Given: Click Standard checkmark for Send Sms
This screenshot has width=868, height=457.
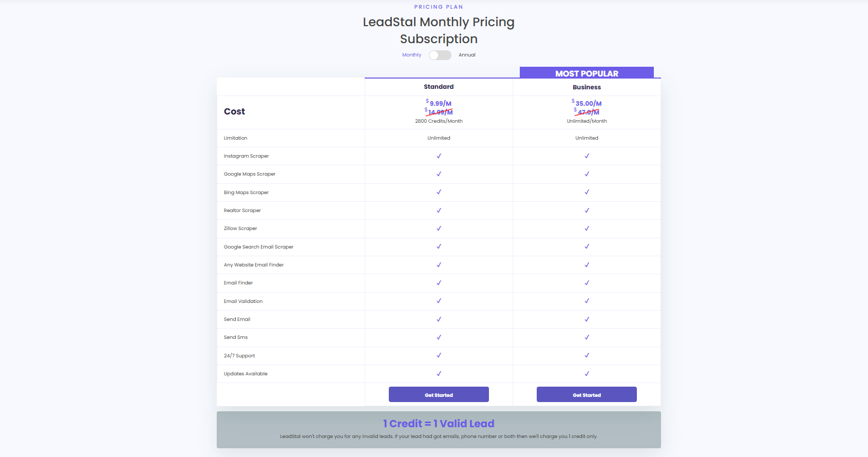Looking at the screenshot, I should [439, 337].
